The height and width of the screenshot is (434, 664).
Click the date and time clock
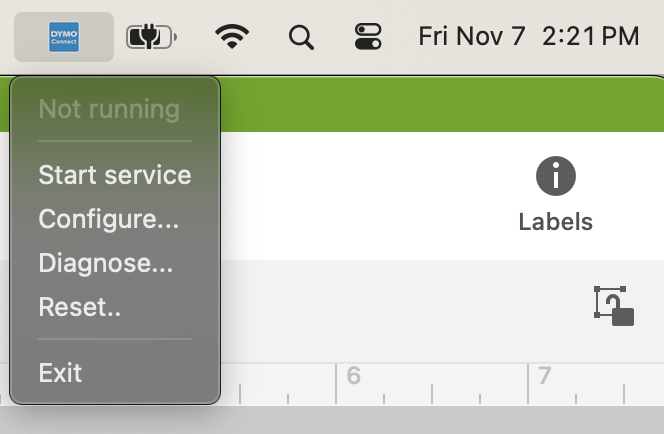pyautogui.click(x=528, y=37)
